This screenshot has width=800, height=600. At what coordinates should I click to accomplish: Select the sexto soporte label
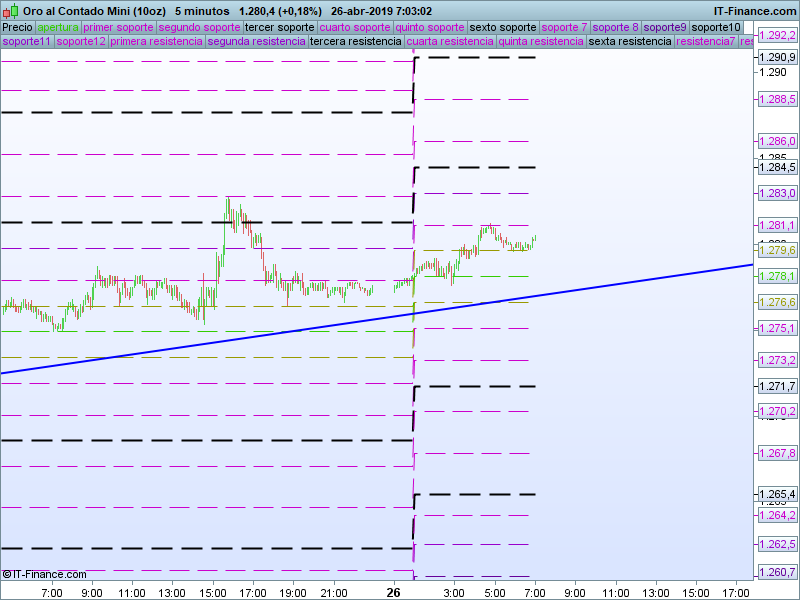[503, 28]
